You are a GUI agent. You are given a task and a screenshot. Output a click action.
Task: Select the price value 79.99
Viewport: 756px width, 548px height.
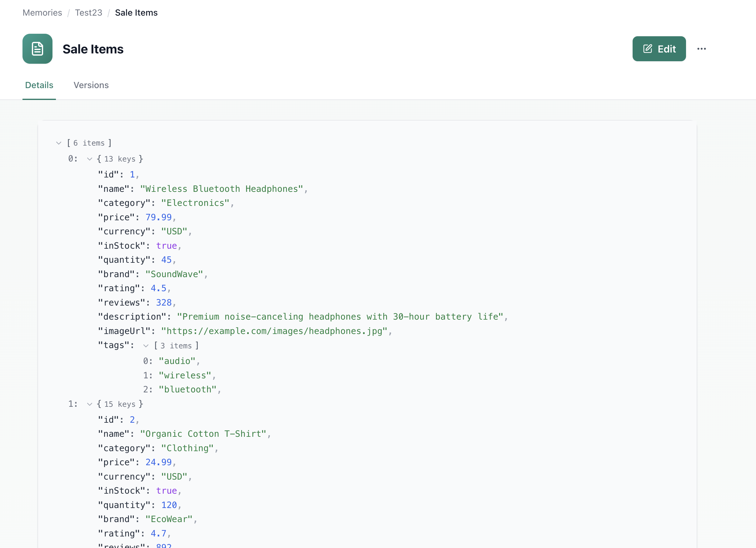click(x=158, y=217)
